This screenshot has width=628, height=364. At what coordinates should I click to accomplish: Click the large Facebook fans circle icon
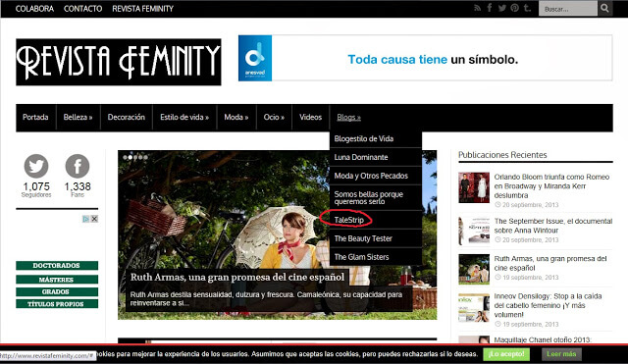tap(78, 166)
